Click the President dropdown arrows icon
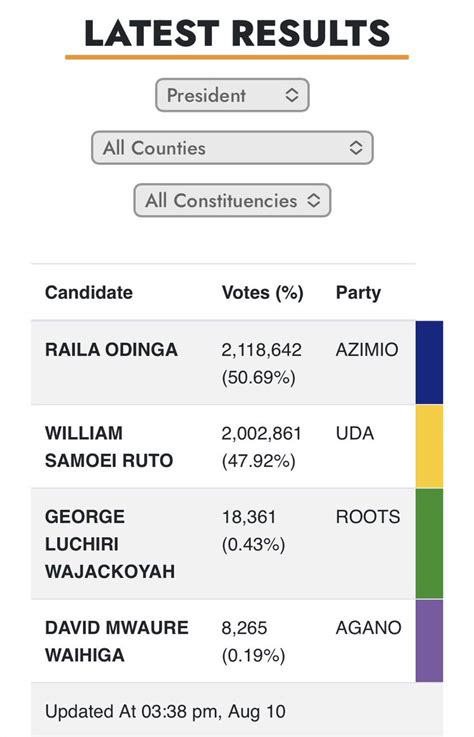The width and height of the screenshot is (474, 737). [x=292, y=95]
